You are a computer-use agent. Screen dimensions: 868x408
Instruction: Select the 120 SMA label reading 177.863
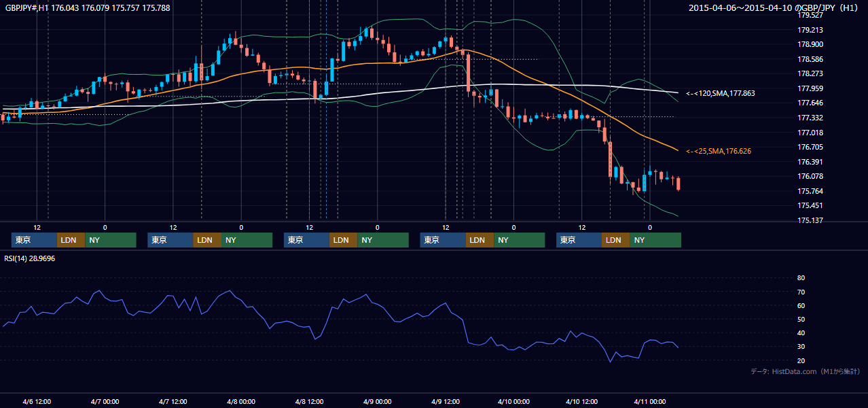721,93
